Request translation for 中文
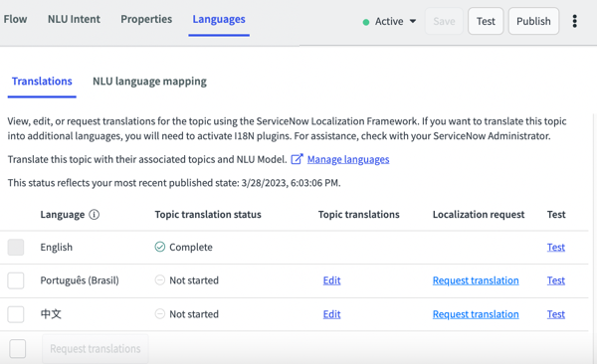 click(x=476, y=314)
